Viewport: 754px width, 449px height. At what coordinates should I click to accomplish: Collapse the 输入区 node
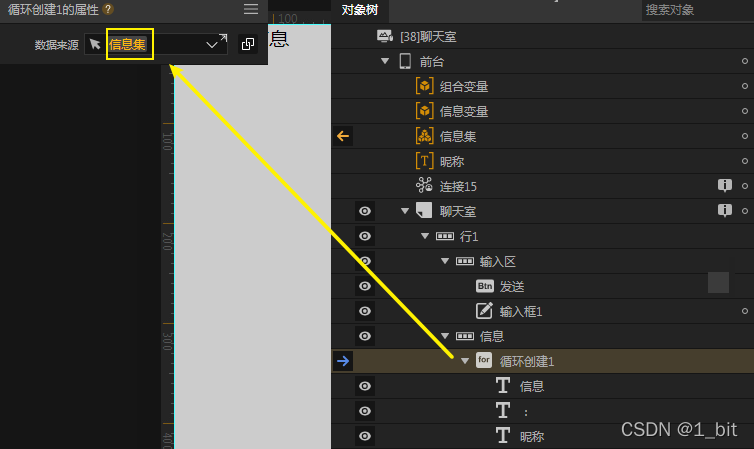[x=445, y=261]
